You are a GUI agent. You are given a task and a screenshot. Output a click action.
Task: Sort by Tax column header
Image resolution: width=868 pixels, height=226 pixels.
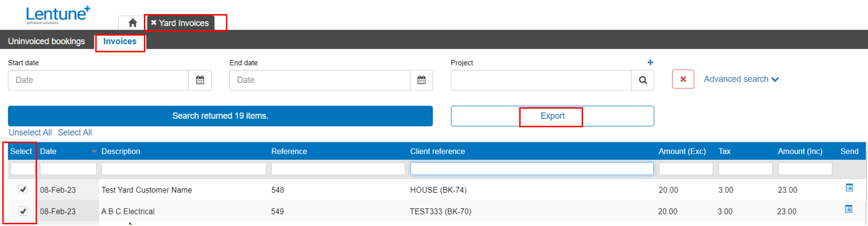coord(725,151)
